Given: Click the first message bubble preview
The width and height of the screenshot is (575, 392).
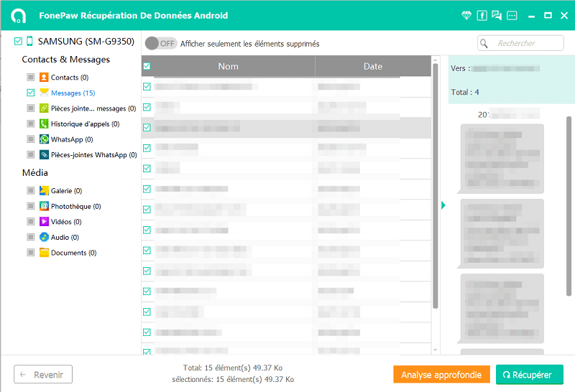Looking at the screenshot, I should (x=502, y=159).
